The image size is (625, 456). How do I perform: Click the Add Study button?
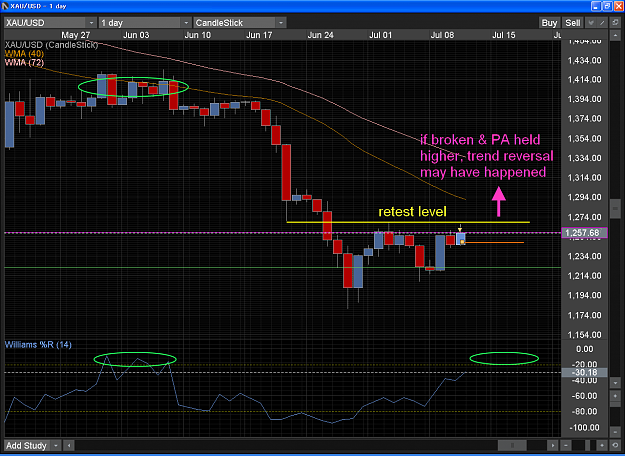click(x=26, y=445)
